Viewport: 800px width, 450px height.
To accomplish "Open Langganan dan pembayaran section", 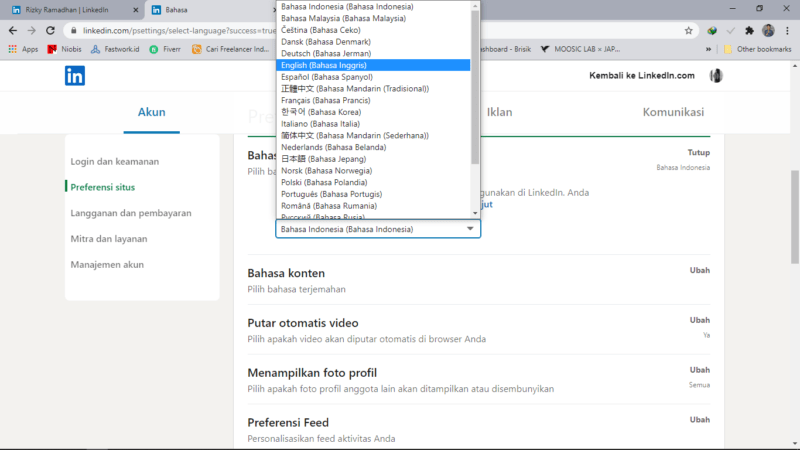I will click(131, 213).
